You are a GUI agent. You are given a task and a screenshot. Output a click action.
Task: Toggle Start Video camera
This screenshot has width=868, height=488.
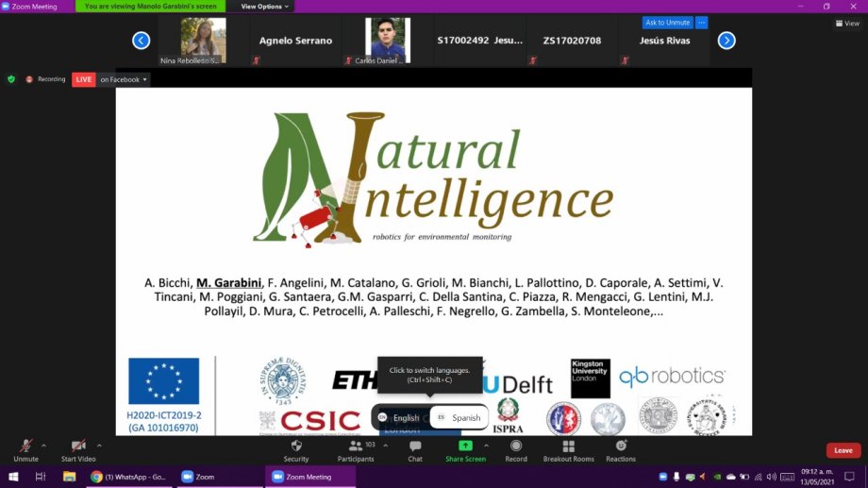click(78, 446)
